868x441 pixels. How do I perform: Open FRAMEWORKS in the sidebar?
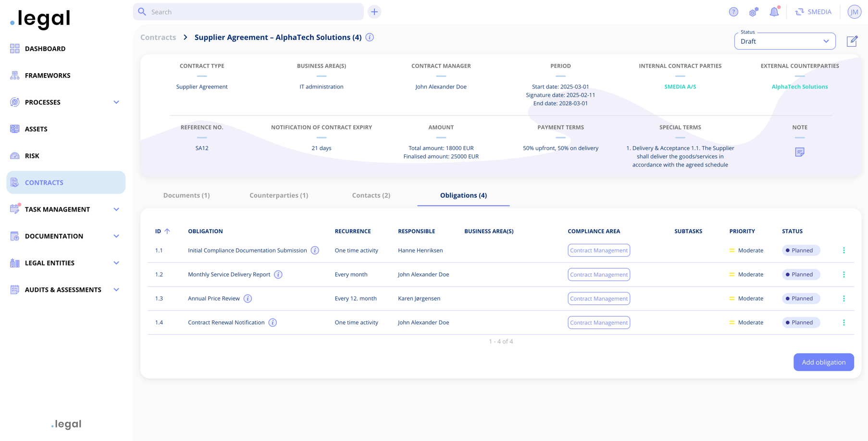[x=48, y=76]
